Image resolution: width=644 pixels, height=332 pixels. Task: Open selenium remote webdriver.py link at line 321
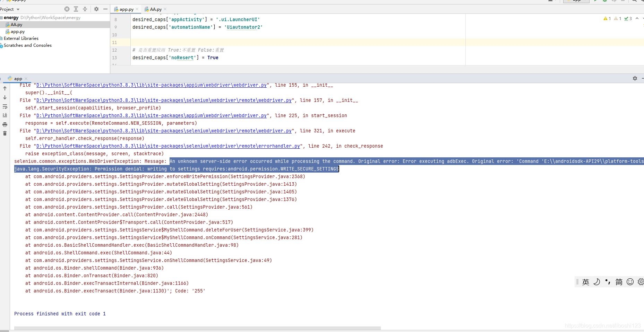(x=164, y=131)
